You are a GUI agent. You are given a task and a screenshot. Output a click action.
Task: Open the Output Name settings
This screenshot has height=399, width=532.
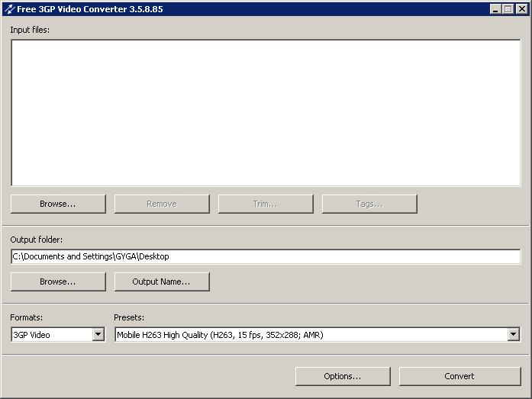coord(162,282)
